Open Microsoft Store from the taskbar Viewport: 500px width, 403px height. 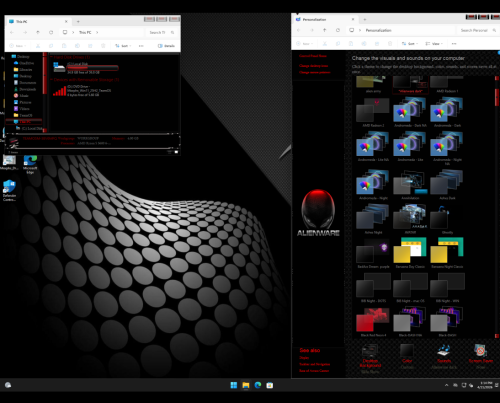[x=270, y=385]
